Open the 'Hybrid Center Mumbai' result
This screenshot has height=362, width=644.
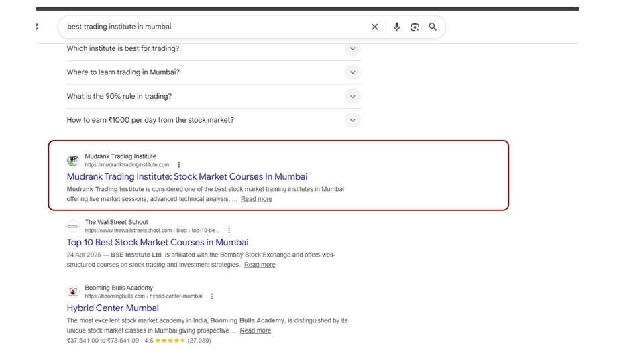pos(113,308)
